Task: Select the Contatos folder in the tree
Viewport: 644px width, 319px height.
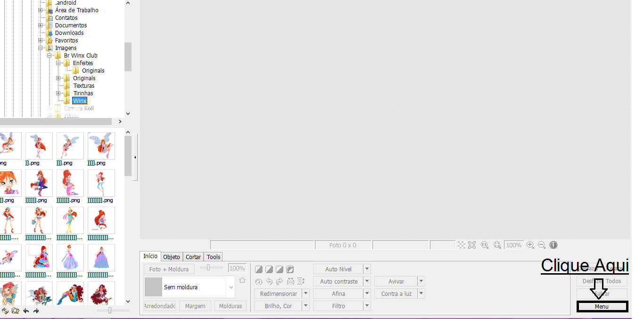Action: point(66,17)
